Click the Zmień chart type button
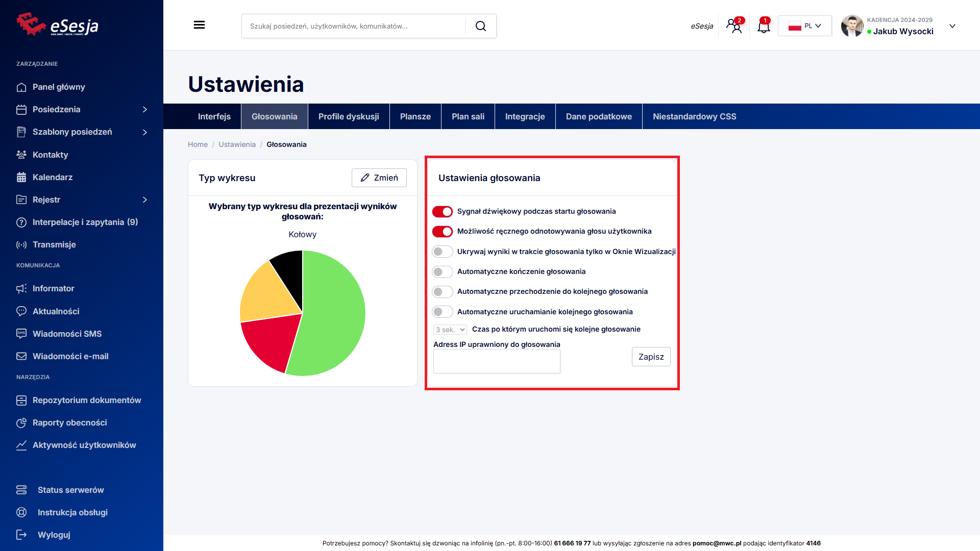Screen dimensions: 980x551 tap(379, 178)
